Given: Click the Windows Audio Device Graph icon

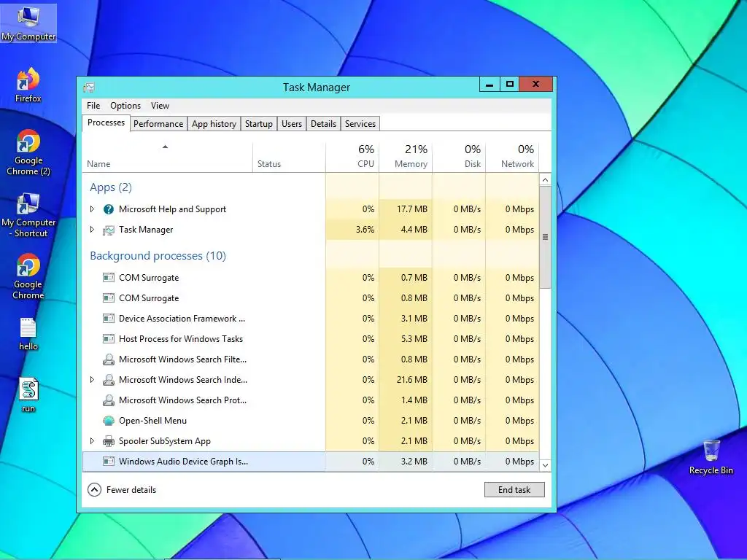Looking at the screenshot, I should (x=109, y=462).
